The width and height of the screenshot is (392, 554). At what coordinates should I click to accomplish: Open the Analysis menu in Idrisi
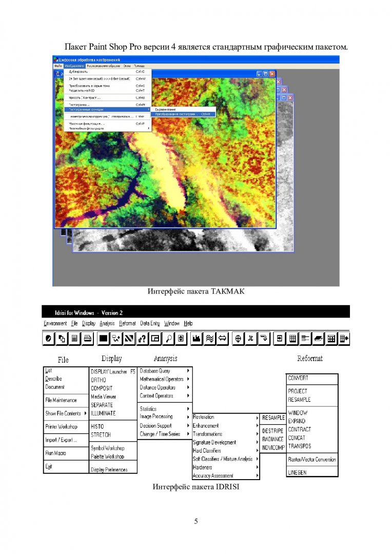point(107,324)
